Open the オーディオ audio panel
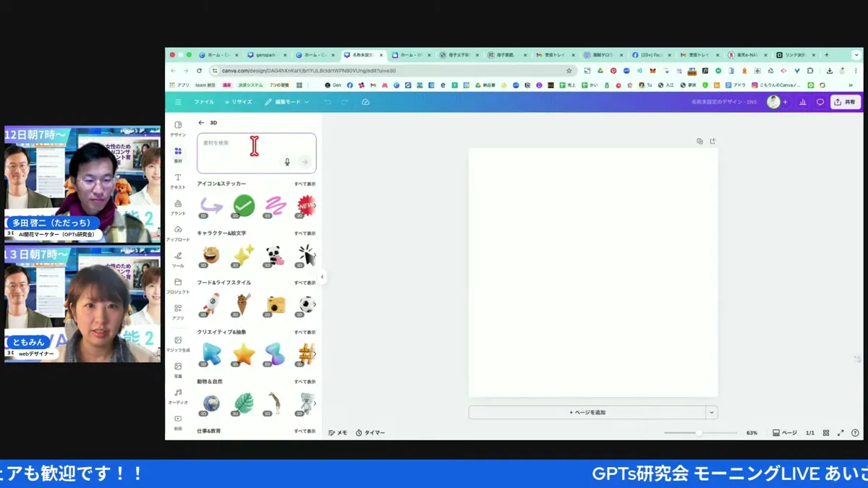 pos(178,396)
